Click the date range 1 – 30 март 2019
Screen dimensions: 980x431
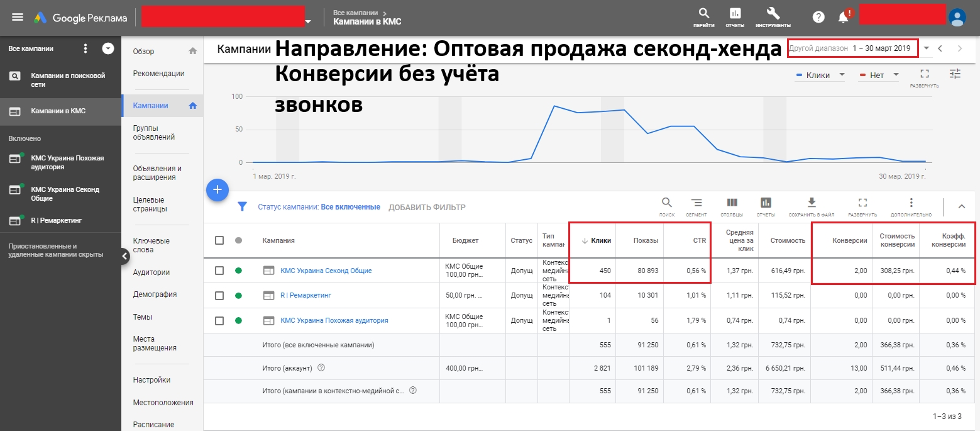coord(881,48)
